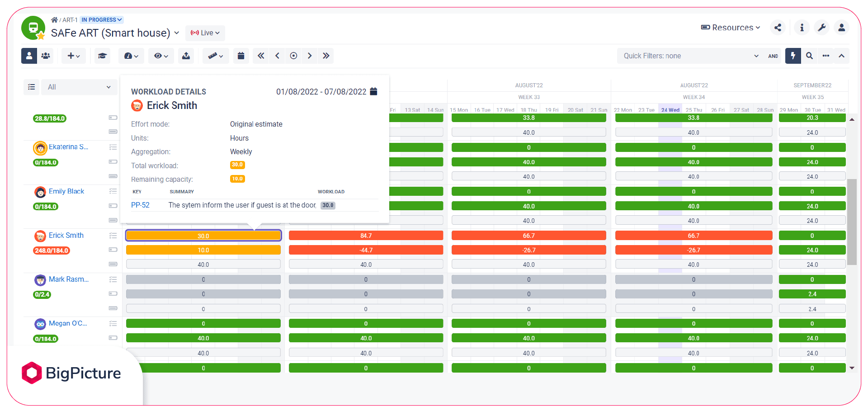Open the user profile icon
Image resolution: width=868 pixels, height=416 pixels.
[x=841, y=28]
